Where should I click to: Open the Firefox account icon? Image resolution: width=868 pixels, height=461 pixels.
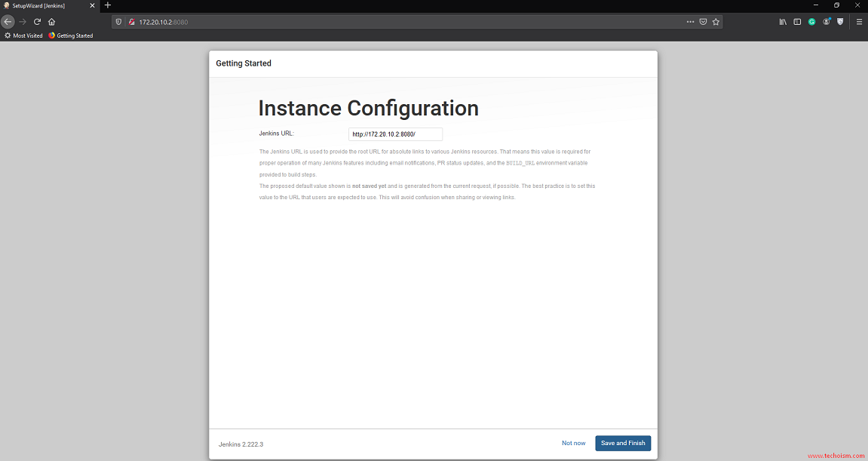click(827, 22)
